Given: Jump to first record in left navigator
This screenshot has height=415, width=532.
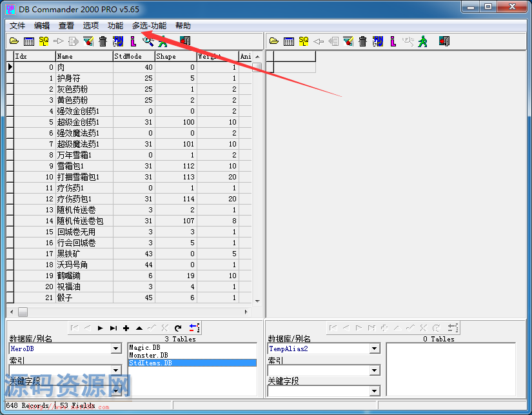Looking at the screenshot, I should click(x=74, y=328).
